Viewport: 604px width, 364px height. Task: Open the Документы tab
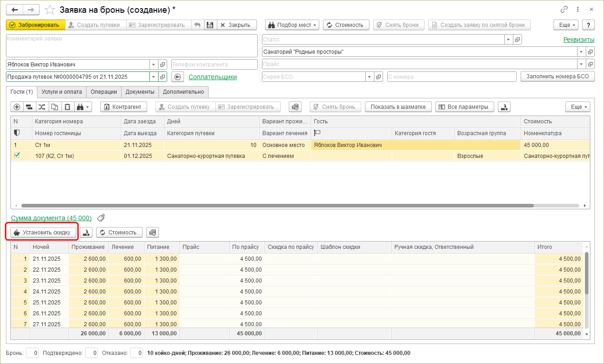pos(140,91)
